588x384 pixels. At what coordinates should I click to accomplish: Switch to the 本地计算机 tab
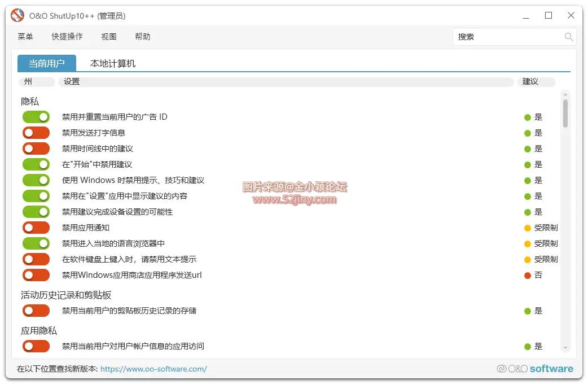113,63
